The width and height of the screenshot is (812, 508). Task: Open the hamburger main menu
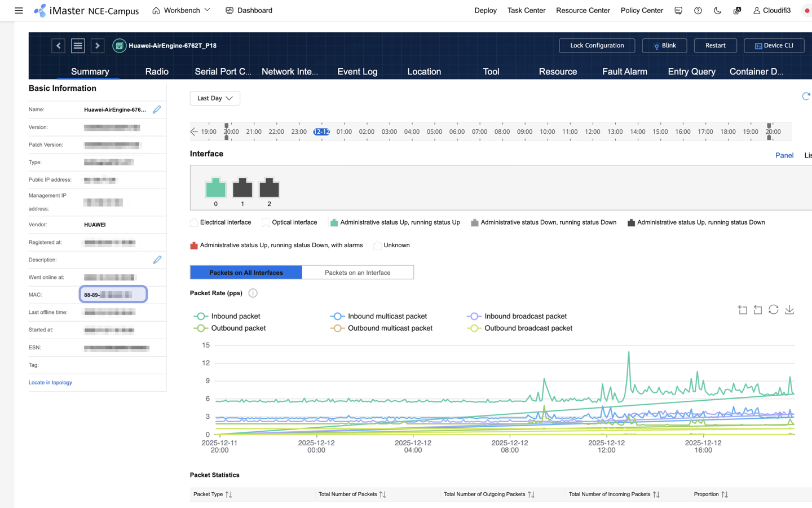coord(19,11)
